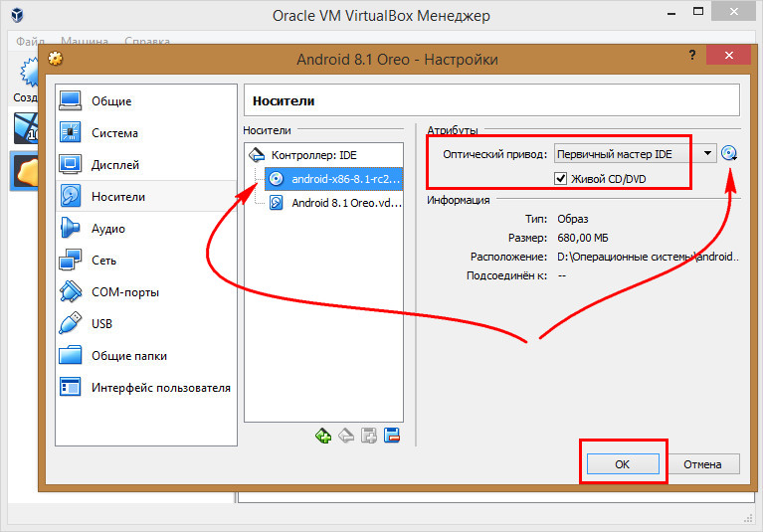Click the Сеть network computers icon
The image size is (763, 532).
(x=71, y=260)
